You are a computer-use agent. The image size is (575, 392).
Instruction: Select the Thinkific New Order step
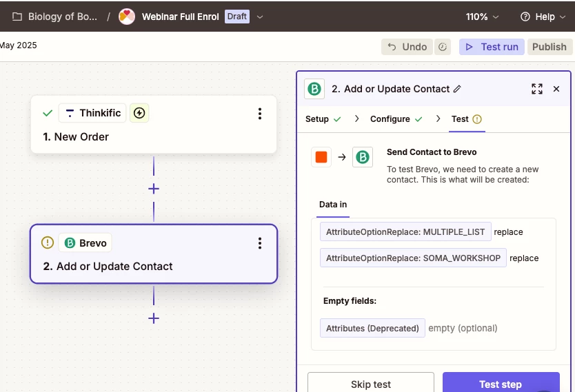tap(153, 125)
